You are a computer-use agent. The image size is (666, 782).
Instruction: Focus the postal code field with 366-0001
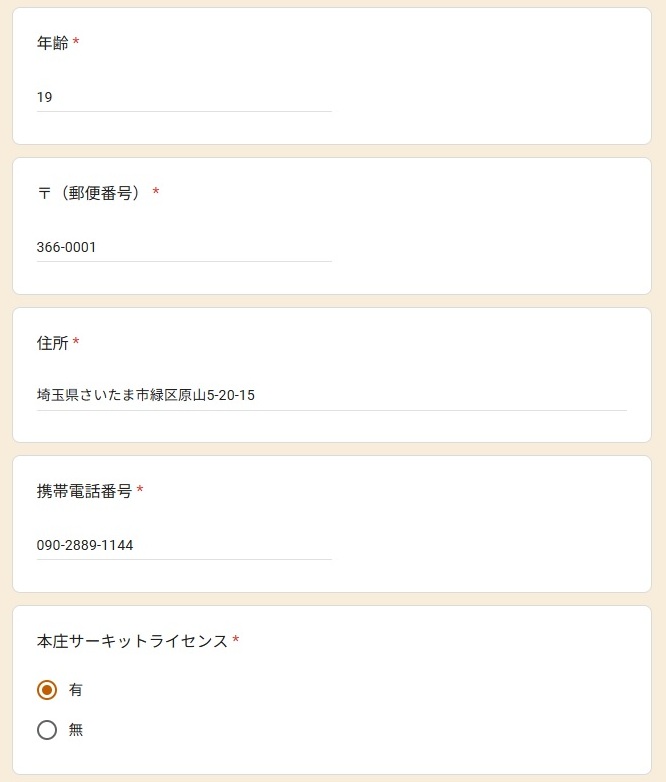tap(184, 247)
